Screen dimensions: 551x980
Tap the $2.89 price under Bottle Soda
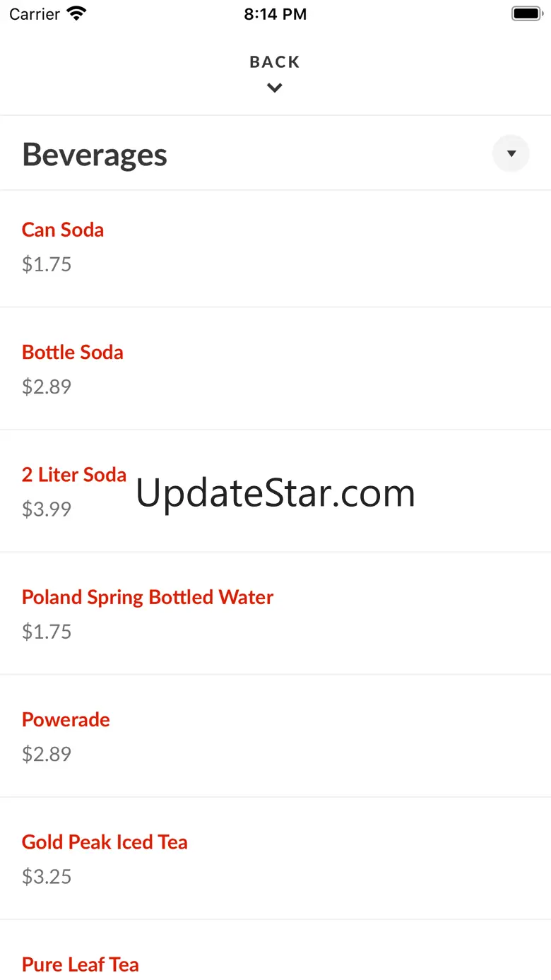click(47, 386)
